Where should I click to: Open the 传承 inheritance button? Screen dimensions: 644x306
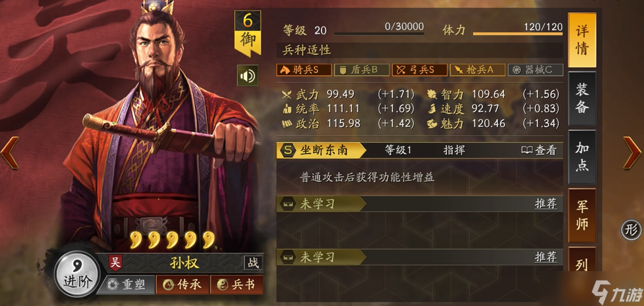click(183, 284)
